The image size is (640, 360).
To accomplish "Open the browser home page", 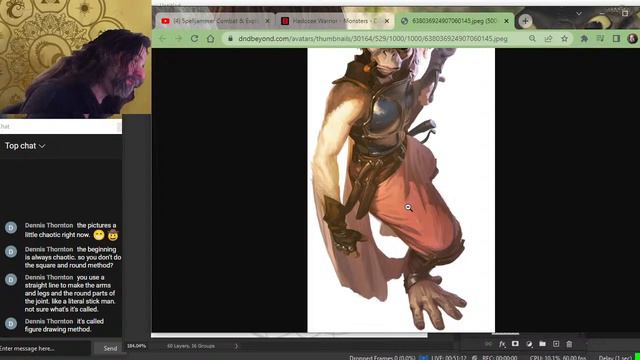I will [210, 38].
